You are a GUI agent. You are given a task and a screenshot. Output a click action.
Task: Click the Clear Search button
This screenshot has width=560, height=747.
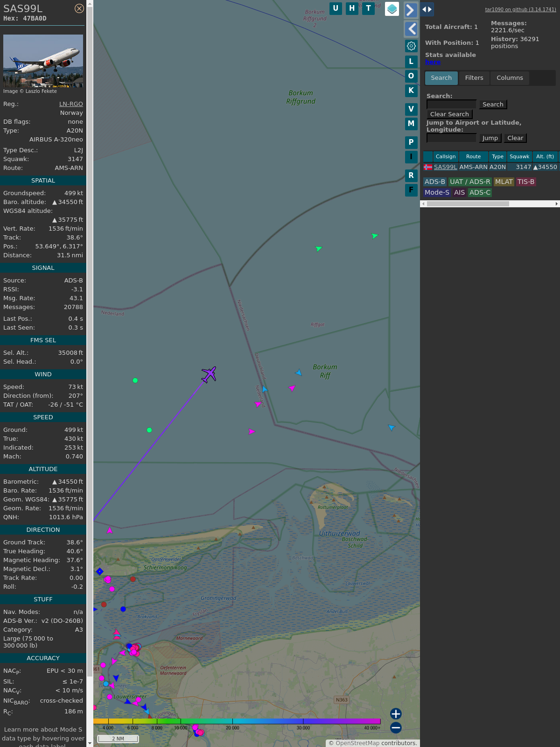coord(449,114)
